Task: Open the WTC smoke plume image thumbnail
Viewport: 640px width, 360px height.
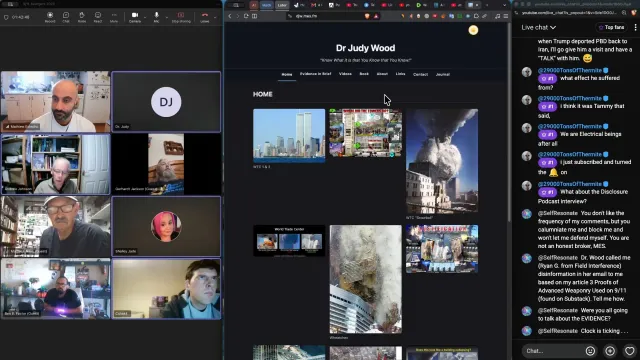Action: pos(442,161)
